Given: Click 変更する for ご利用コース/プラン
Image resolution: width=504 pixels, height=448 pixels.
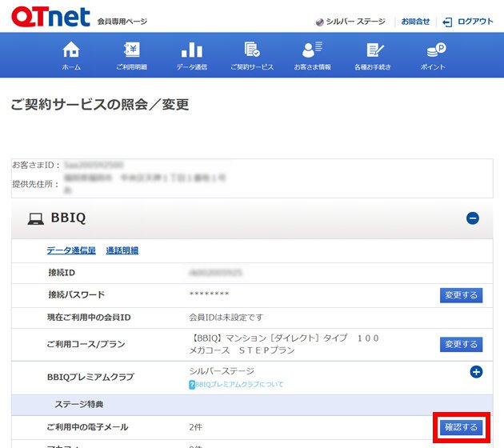Looking at the screenshot, I should (x=461, y=344).
